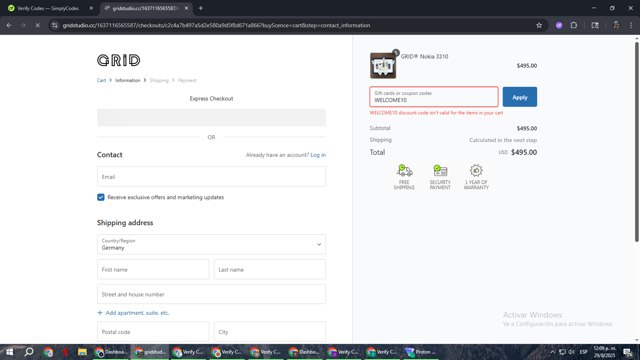The image size is (640, 360).
Task: Close the Verify Codes — SimplyCodes tab
Action: 91,8
